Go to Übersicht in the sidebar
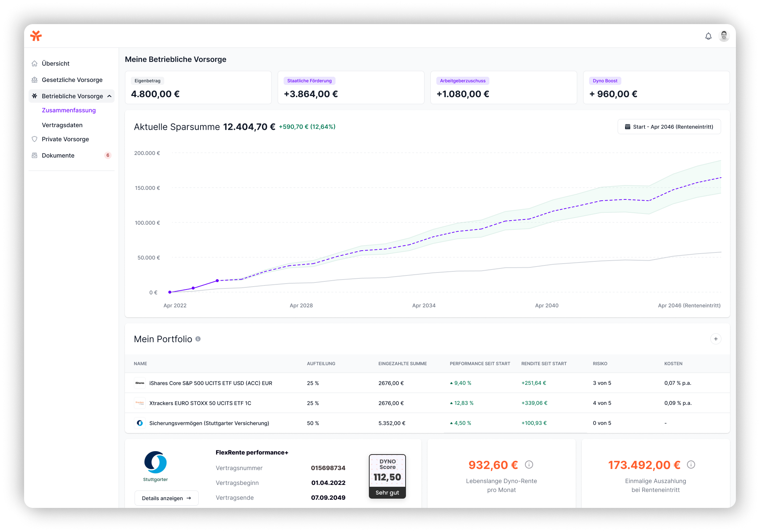Screen dimensions: 760x532 (x=56, y=63)
